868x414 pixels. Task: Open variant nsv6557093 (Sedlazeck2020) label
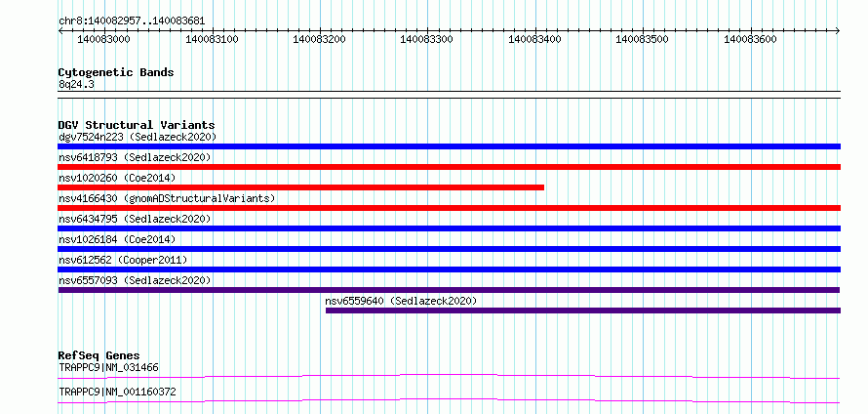point(135,280)
